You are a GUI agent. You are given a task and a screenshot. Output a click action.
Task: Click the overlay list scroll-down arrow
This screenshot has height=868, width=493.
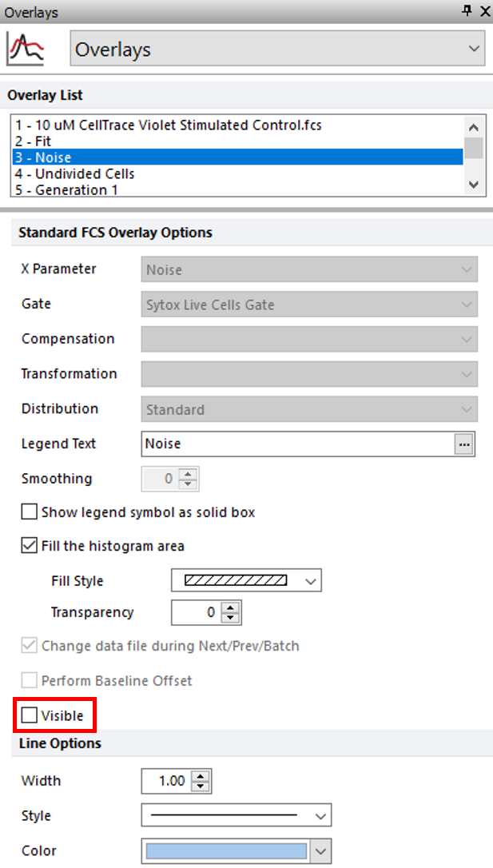474,185
